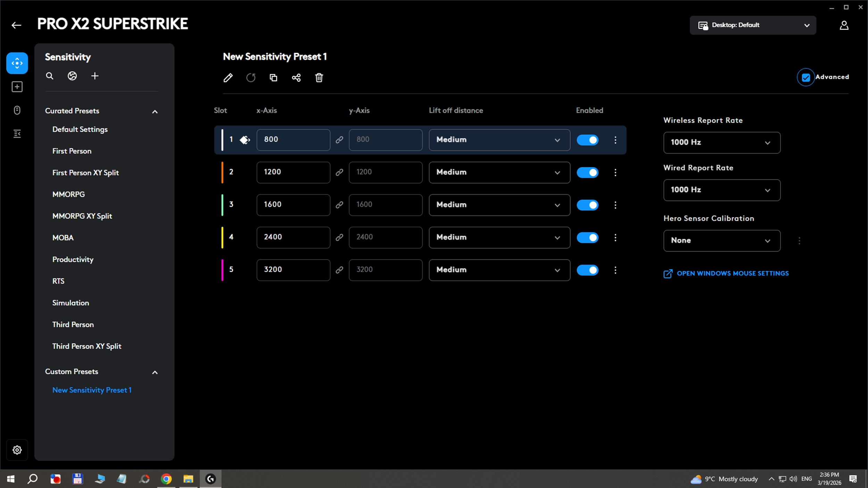Select First Person XY Split preset

coord(85,173)
